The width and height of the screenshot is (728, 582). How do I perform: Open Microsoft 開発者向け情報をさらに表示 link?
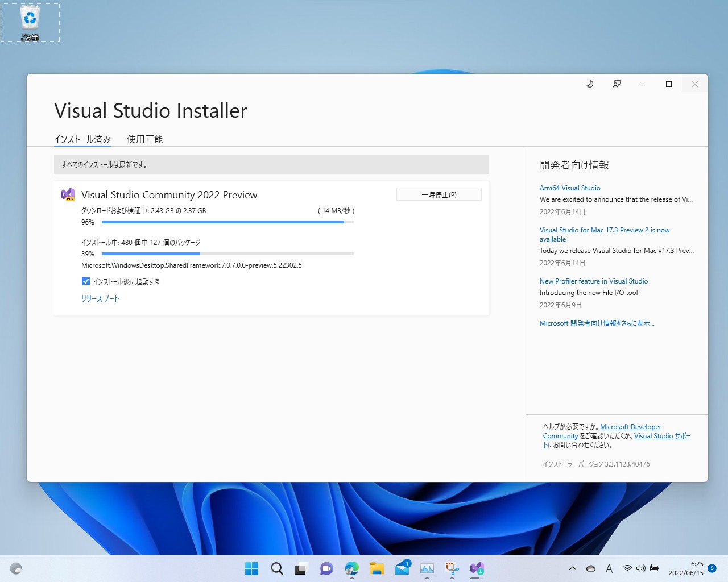[x=597, y=323]
